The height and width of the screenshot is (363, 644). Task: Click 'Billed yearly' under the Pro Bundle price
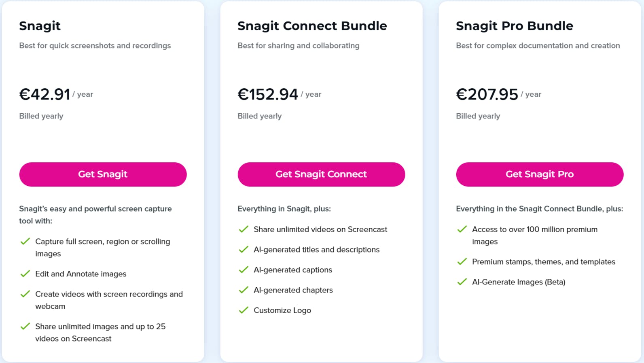[x=478, y=116]
